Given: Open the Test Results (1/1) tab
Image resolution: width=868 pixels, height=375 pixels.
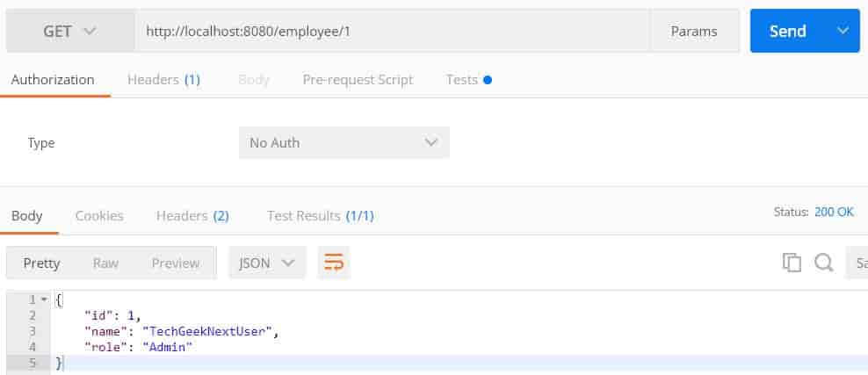Looking at the screenshot, I should point(321,216).
